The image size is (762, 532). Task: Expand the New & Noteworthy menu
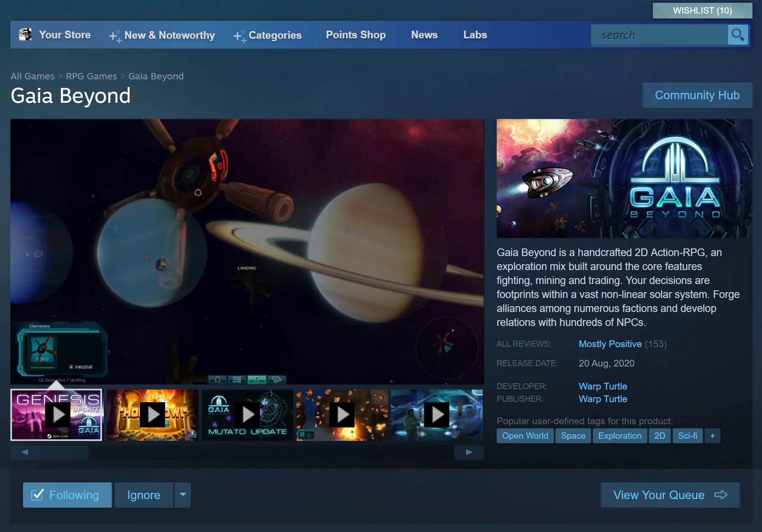coord(162,35)
